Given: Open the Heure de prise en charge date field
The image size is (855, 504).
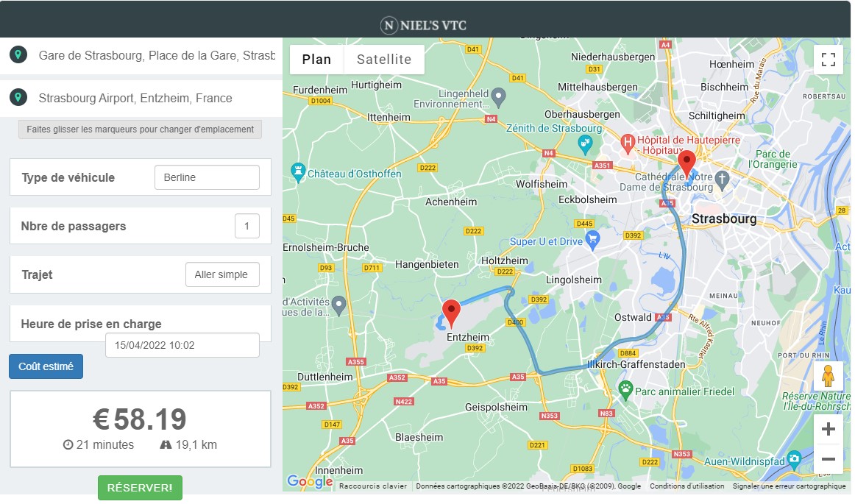Looking at the screenshot, I should tap(182, 344).
